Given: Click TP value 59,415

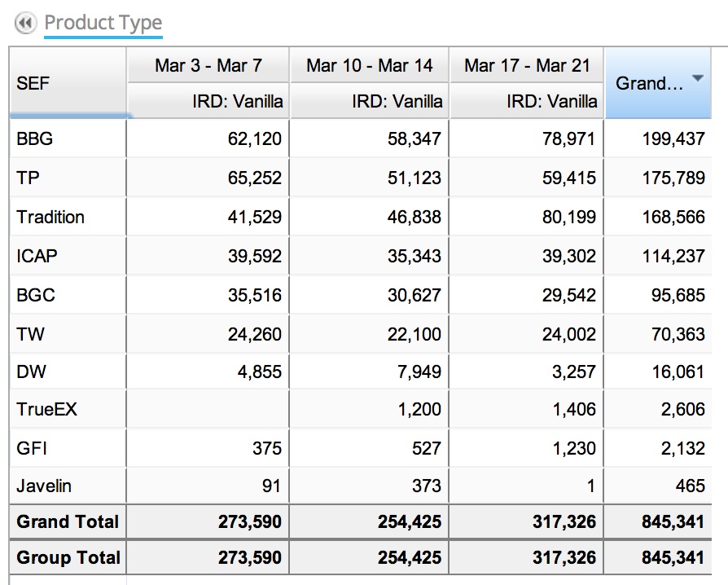Looking at the screenshot, I should click(x=568, y=178).
